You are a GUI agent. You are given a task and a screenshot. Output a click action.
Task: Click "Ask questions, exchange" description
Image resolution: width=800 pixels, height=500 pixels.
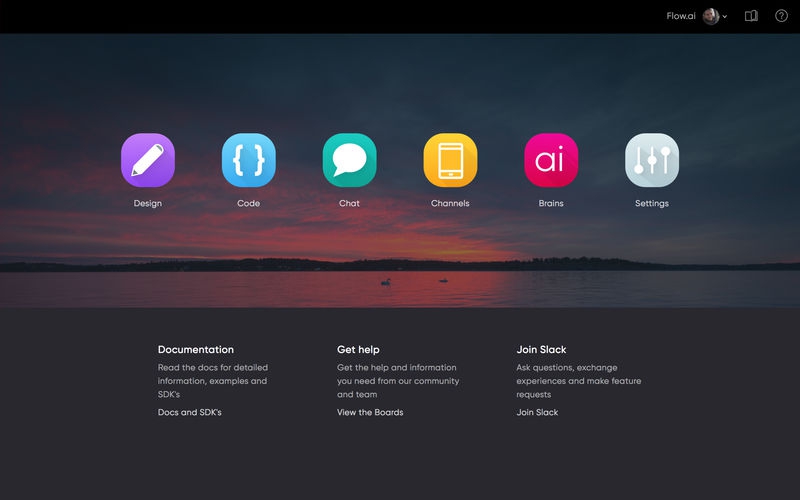(x=579, y=381)
